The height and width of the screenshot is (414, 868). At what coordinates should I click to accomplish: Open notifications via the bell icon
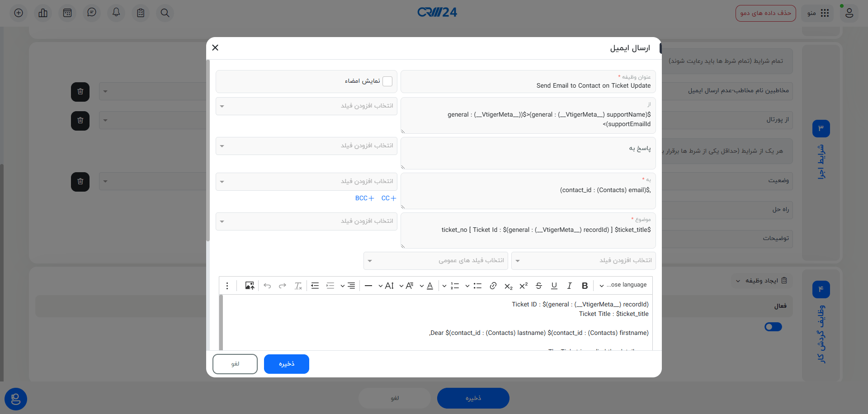tap(116, 13)
